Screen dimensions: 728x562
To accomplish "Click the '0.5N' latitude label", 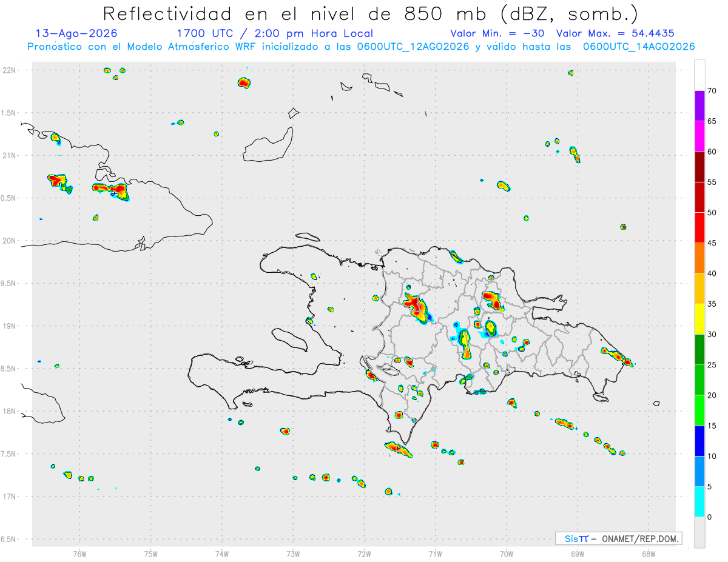I will tap(10, 198).
